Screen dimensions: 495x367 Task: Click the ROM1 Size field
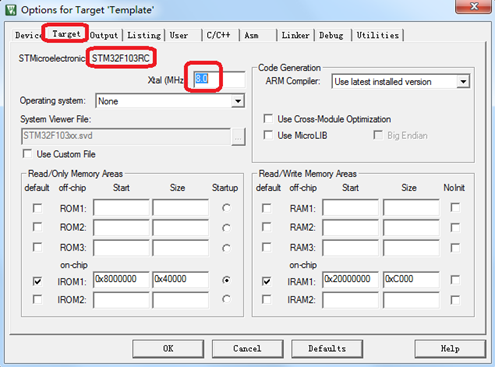[181, 208]
